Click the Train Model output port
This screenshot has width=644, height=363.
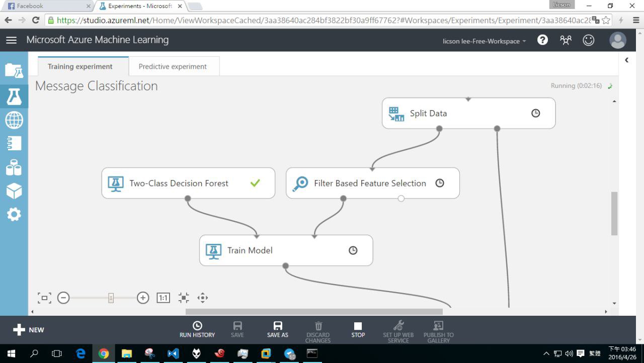pos(285,265)
